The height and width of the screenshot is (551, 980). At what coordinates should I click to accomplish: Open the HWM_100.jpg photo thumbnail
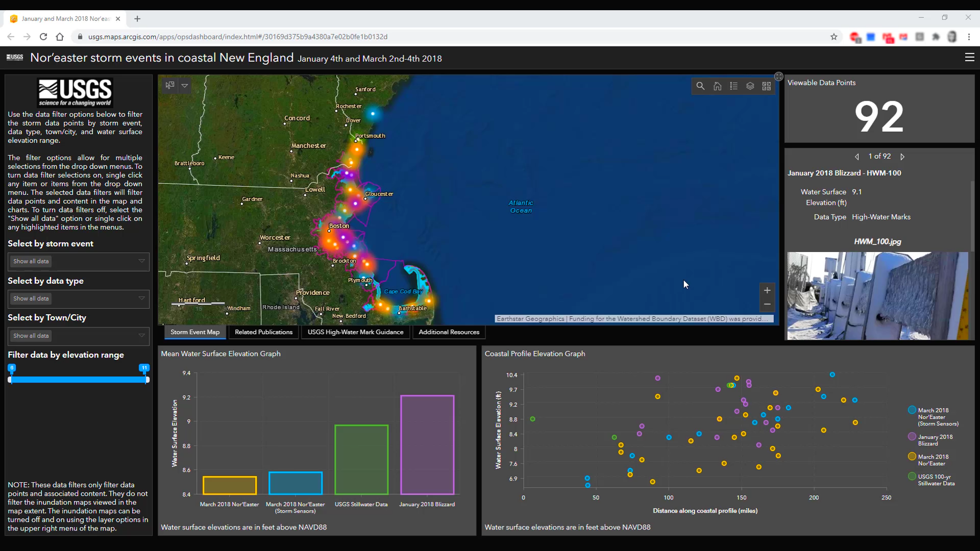pos(877,296)
